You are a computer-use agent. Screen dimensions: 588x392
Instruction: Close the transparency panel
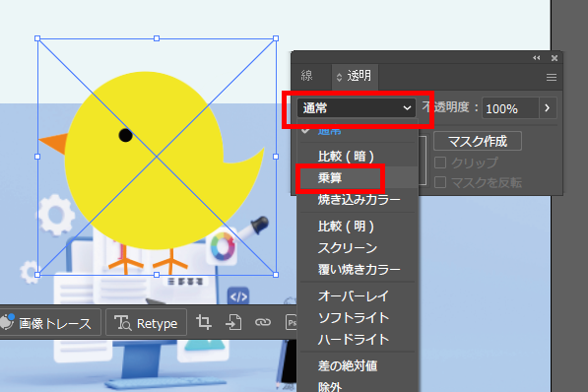coord(555,58)
